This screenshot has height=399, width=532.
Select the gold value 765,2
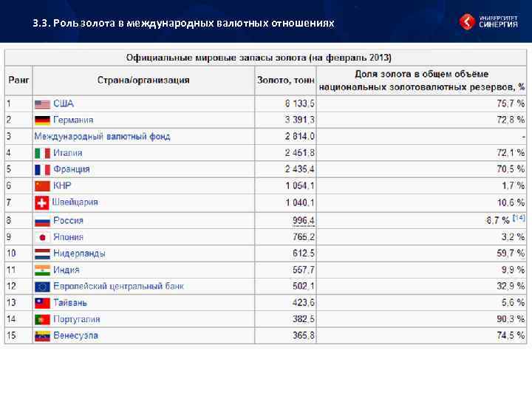pos(304,237)
